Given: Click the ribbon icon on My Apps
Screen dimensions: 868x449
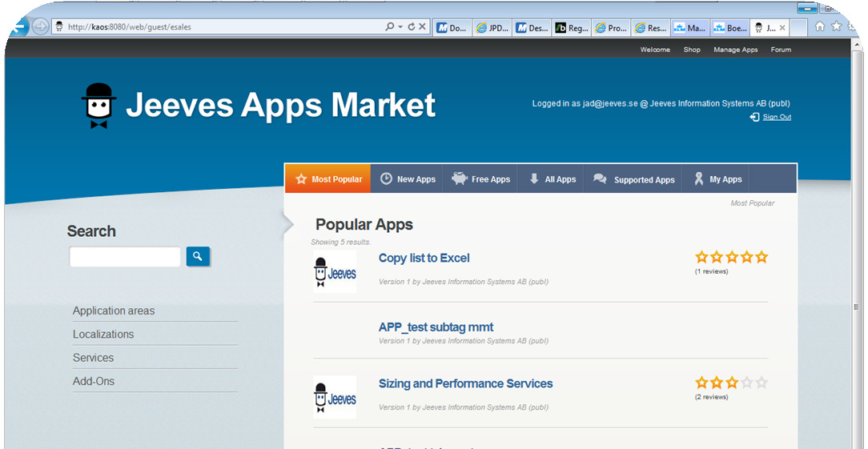Looking at the screenshot, I should pyautogui.click(x=699, y=178).
